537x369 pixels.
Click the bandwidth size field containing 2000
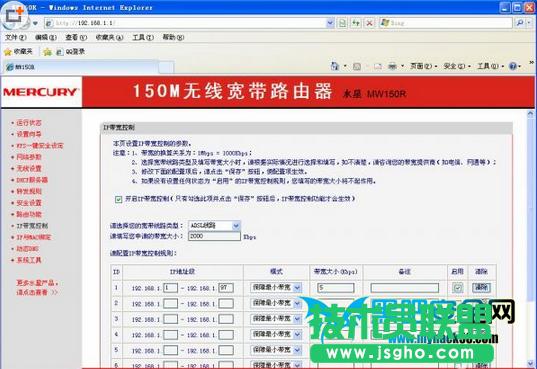214,236
